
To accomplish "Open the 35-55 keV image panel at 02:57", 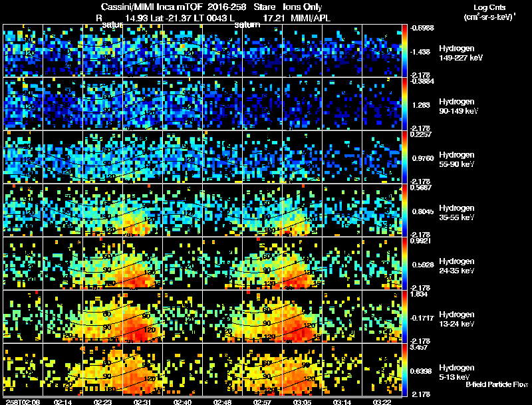I will [262, 210].
